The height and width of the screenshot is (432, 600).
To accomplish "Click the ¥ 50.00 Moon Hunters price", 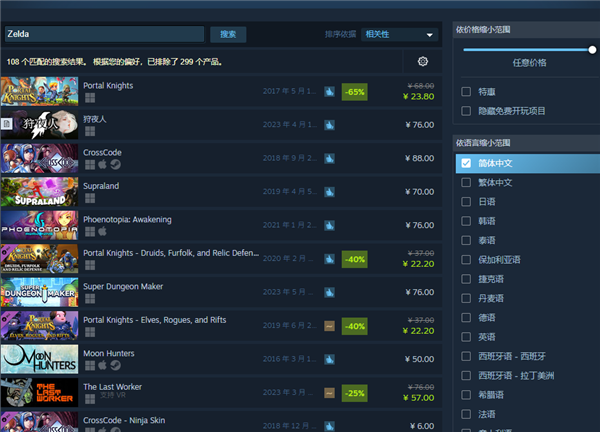I will 419,359.
